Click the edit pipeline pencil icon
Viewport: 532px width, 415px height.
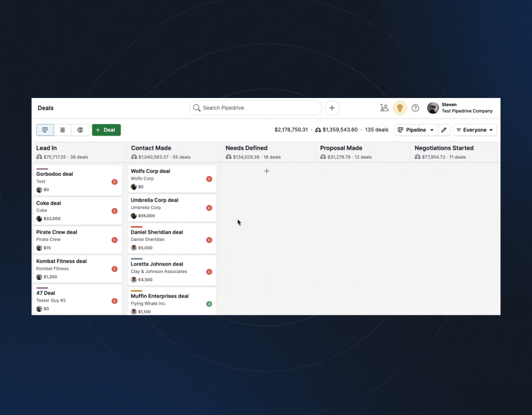point(444,129)
